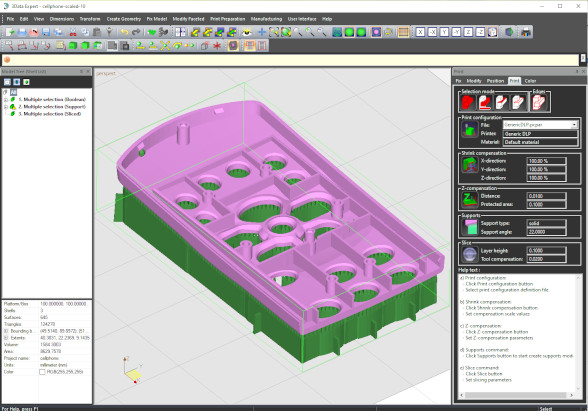The width and height of the screenshot is (588, 411).
Task: Click the red star icon in second toolbar
Action: [217, 46]
